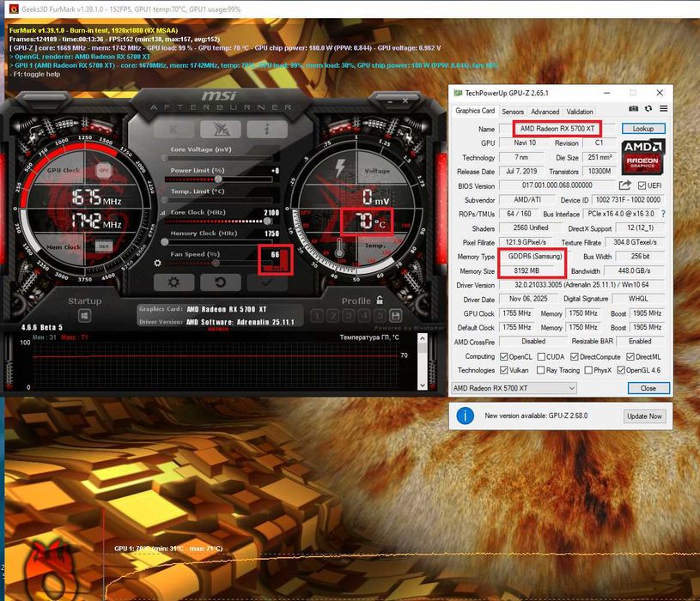Select profile slot 1 in Afterburner

coord(317,316)
